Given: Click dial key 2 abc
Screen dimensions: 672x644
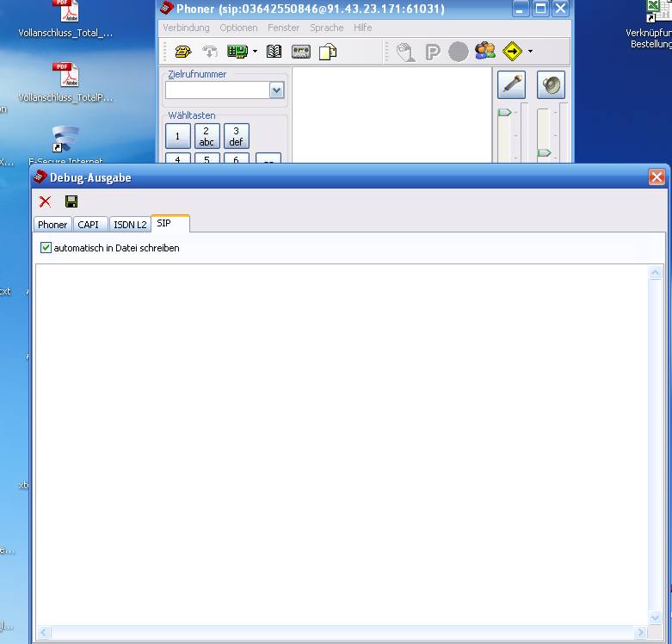Looking at the screenshot, I should click(x=207, y=136).
